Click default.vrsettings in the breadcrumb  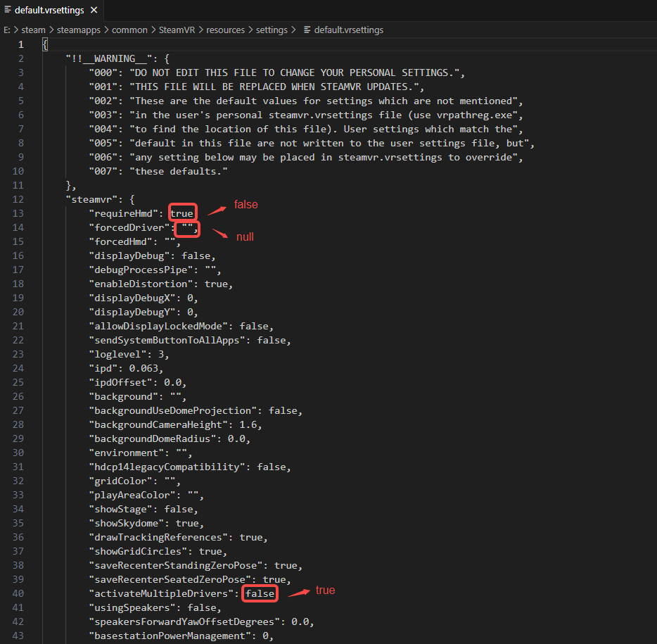coord(349,30)
